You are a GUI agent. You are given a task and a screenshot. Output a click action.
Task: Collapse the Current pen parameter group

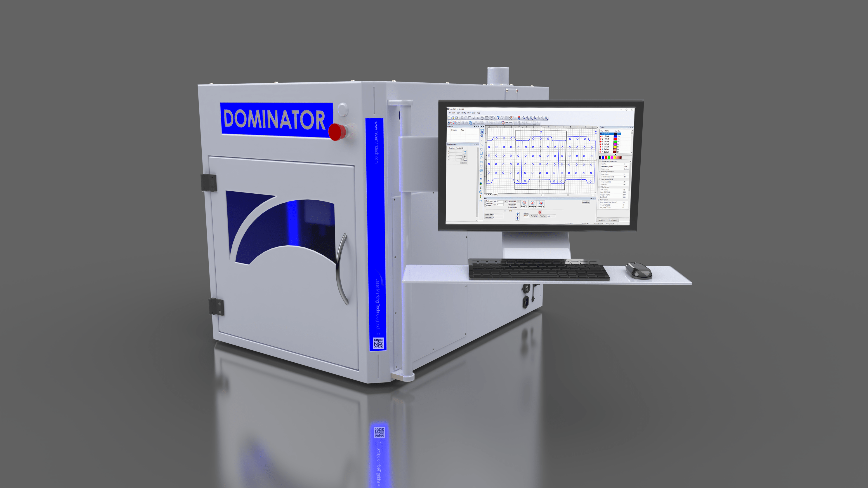point(600,161)
